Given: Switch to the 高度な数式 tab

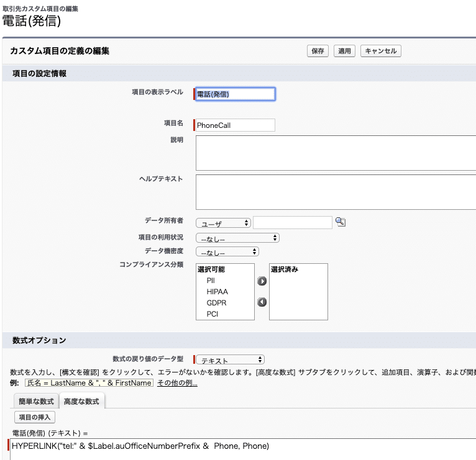Looking at the screenshot, I should (x=81, y=402).
